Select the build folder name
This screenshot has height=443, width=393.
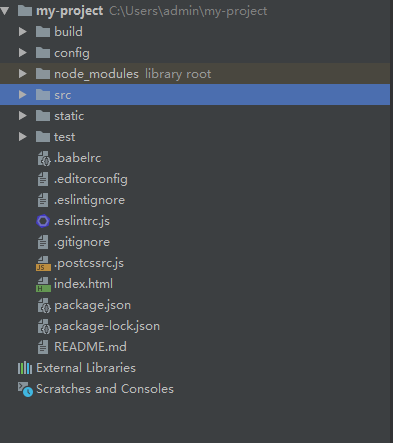[68, 32]
